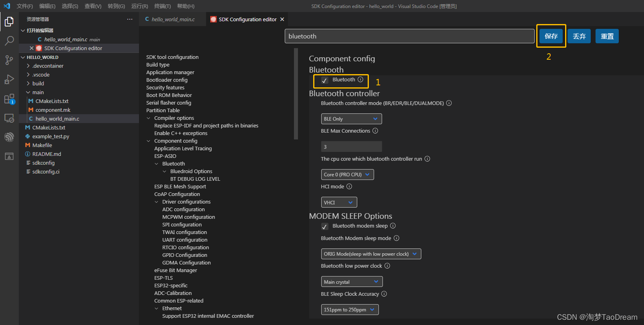Viewport: 644px width, 325px height.
Task: Close SDK Configuration editor tab
Action: click(x=282, y=19)
